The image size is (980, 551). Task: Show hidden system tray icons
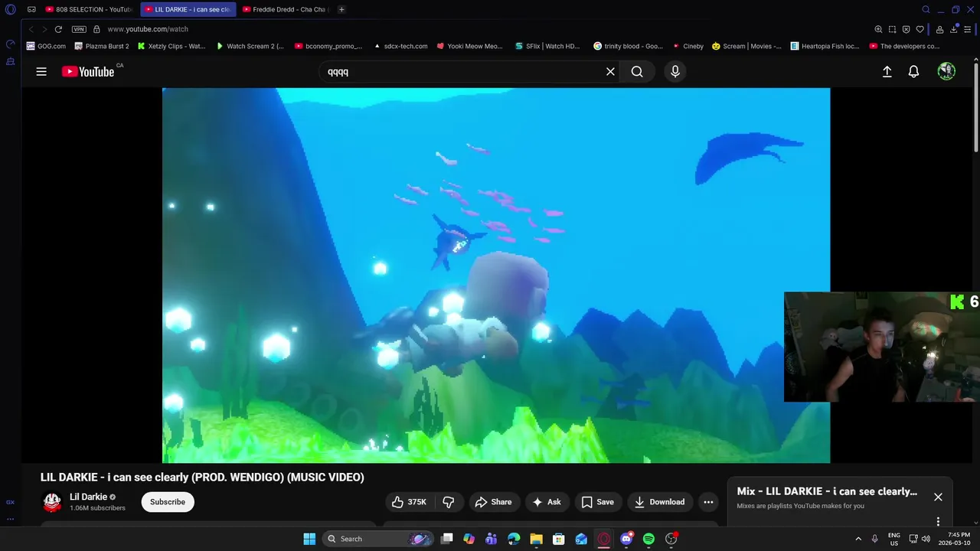[x=857, y=539]
